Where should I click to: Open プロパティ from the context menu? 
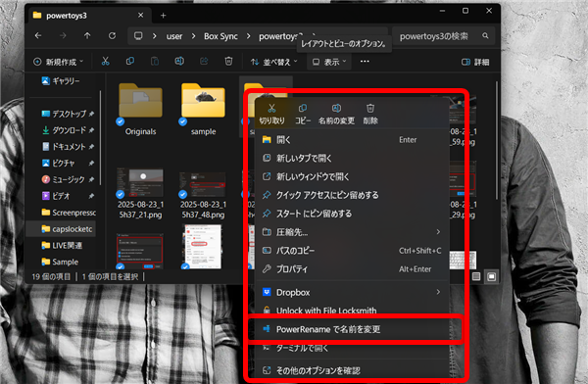[352, 268]
